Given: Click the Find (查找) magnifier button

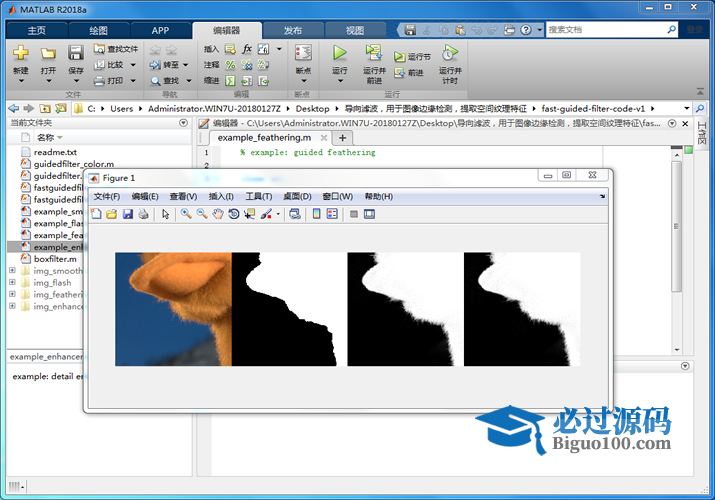Looking at the screenshot, I should [165, 81].
